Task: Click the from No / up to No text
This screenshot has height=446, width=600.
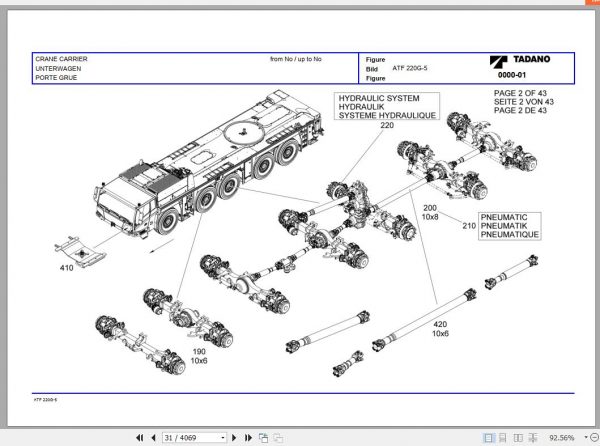Action: pyautogui.click(x=296, y=59)
